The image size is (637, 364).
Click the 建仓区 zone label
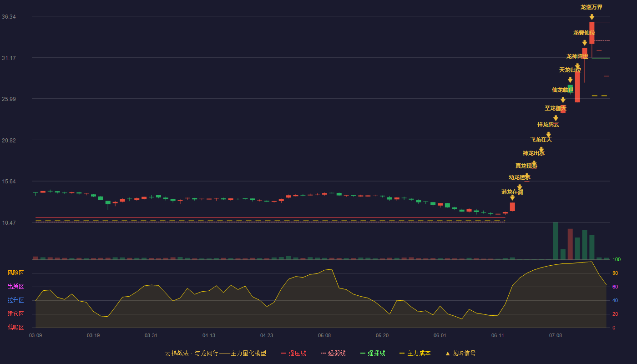(x=16, y=314)
